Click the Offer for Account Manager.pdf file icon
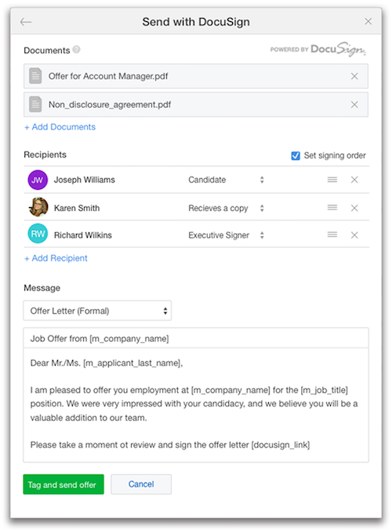392x532 pixels. pyautogui.click(x=35, y=76)
